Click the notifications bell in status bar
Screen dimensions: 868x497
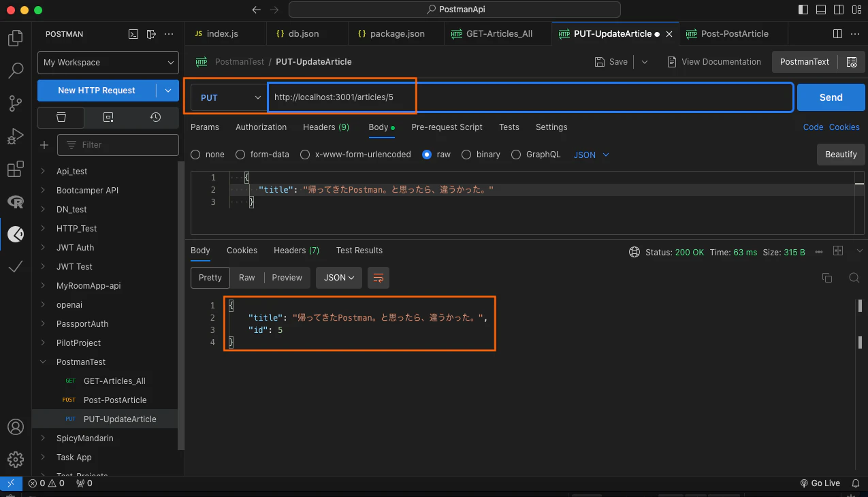(x=854, y=483)
